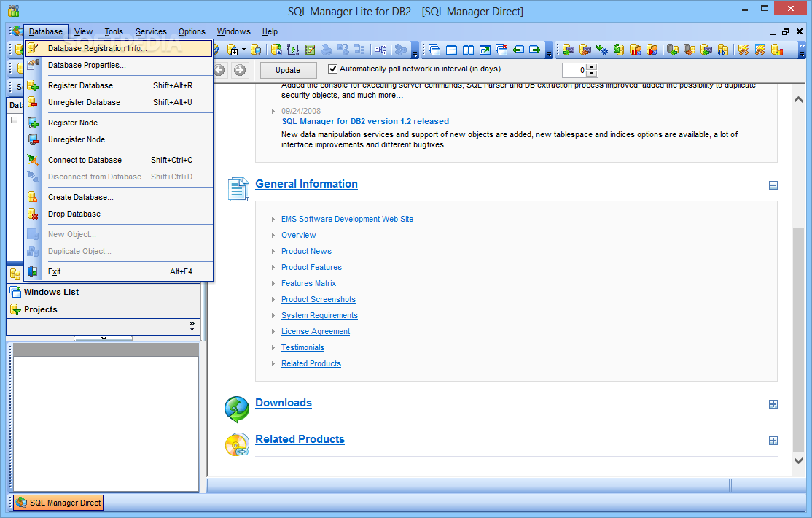Click the scroll down arrow of page scrollbar
The height and width of the screenshot is (518, 812).
799,460
